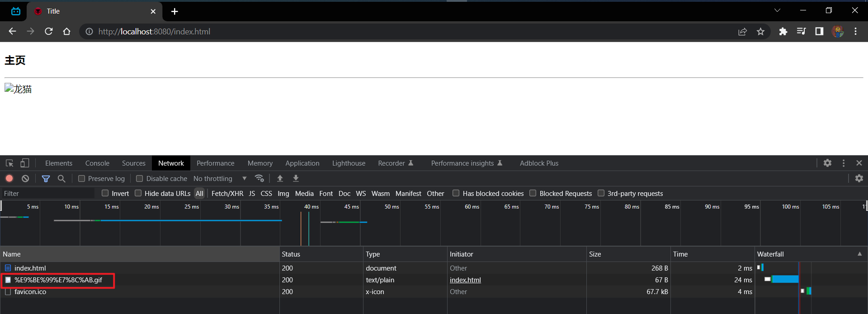Open media controls icon
Image resolution: width=868 pixels, height=314 pixels.
[801, 31]
